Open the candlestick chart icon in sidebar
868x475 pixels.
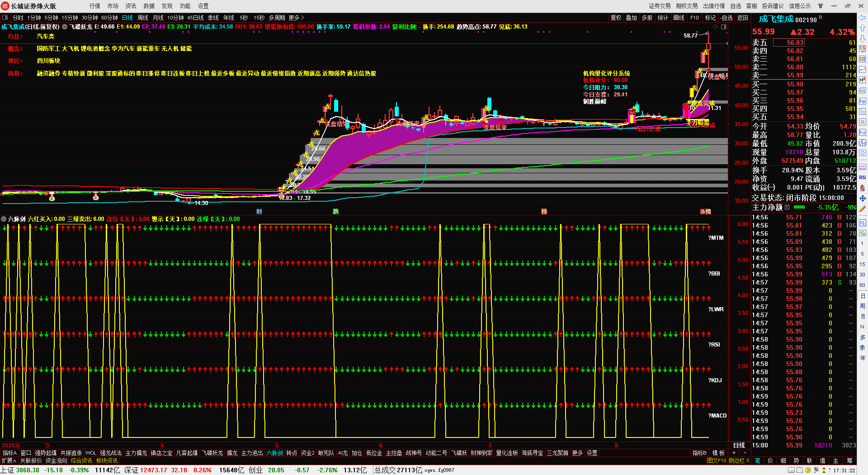pyautogui.click(x=862, y=80)
